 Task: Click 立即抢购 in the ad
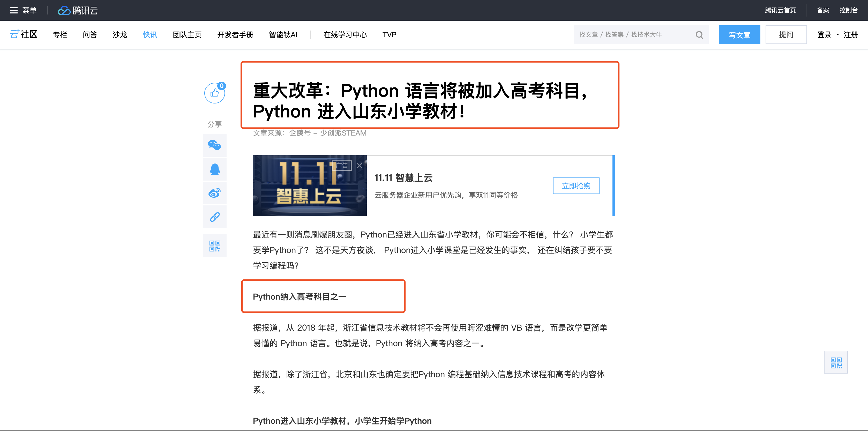576,186
